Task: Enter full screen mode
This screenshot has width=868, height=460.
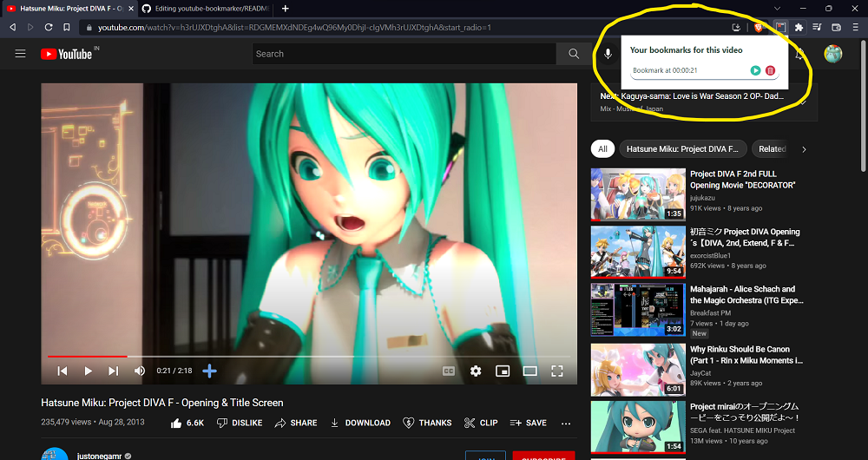Action: (557, 371)
